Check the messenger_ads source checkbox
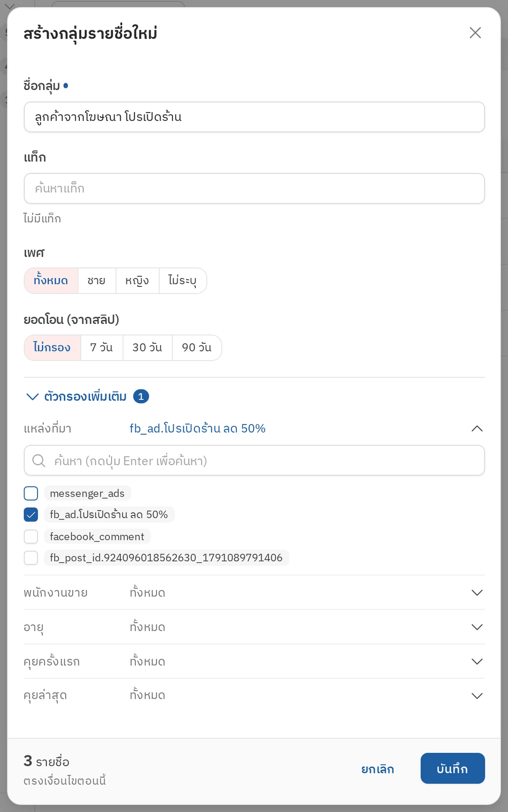Image resolution: width=508 pixels, height=812 pixels. point(31,493)
